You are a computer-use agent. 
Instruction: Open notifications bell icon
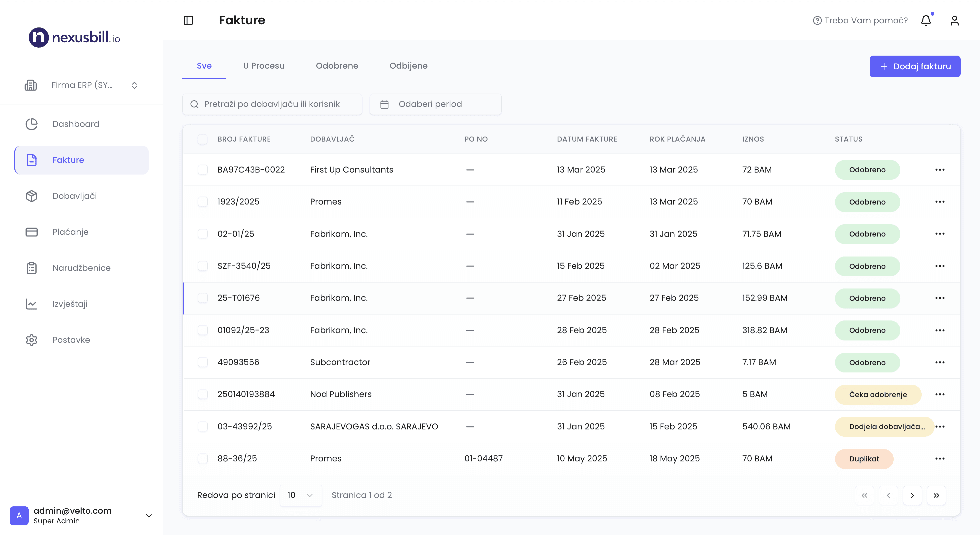[926, 20]
